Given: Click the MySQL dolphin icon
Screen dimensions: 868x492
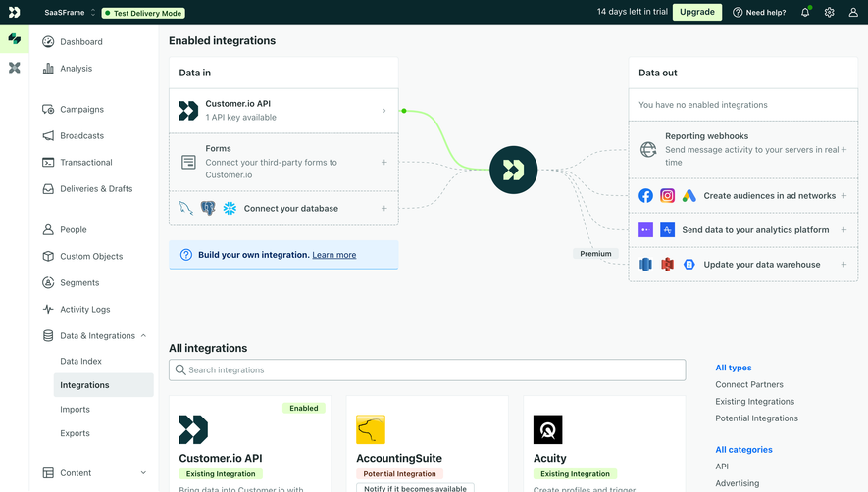Looking at the screenshot, I should pyautogui.click(x=186, y=208).
